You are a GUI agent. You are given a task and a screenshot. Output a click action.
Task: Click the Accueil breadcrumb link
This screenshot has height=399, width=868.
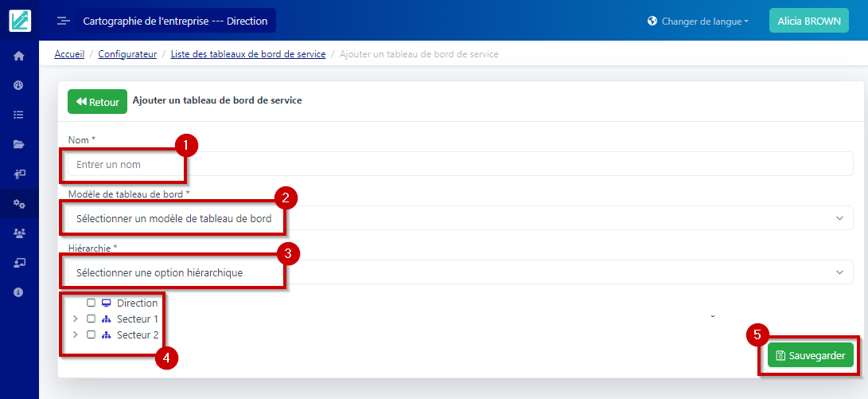pos(69,54)
